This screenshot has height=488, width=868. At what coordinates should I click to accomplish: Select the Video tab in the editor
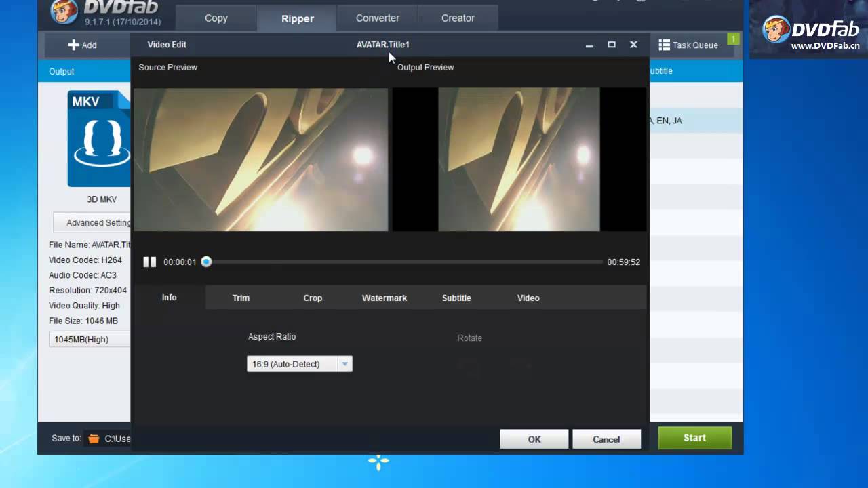pyautogui.click(x=528, y=298)
